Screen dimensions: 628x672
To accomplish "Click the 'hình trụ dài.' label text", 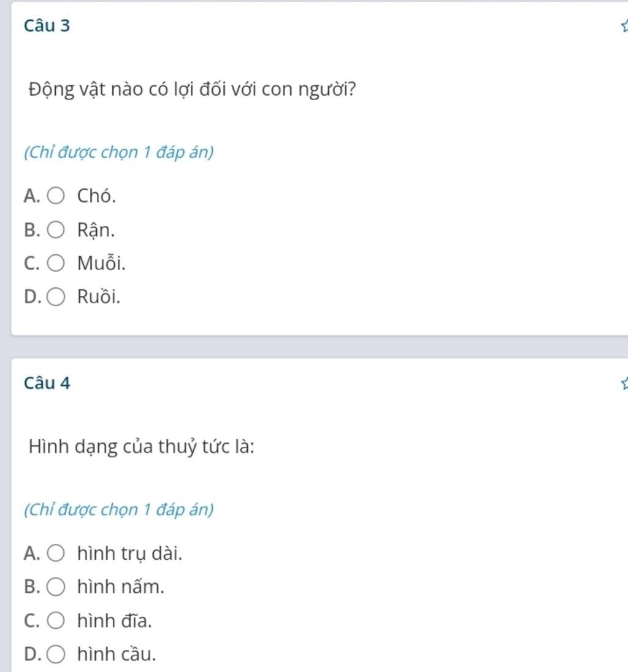I will click(130, 554).
